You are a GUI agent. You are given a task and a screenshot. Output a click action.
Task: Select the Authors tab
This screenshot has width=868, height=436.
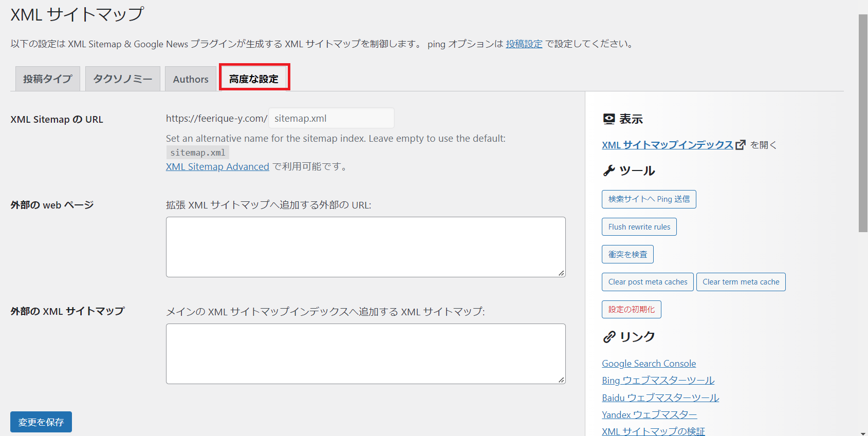point(191,79)
